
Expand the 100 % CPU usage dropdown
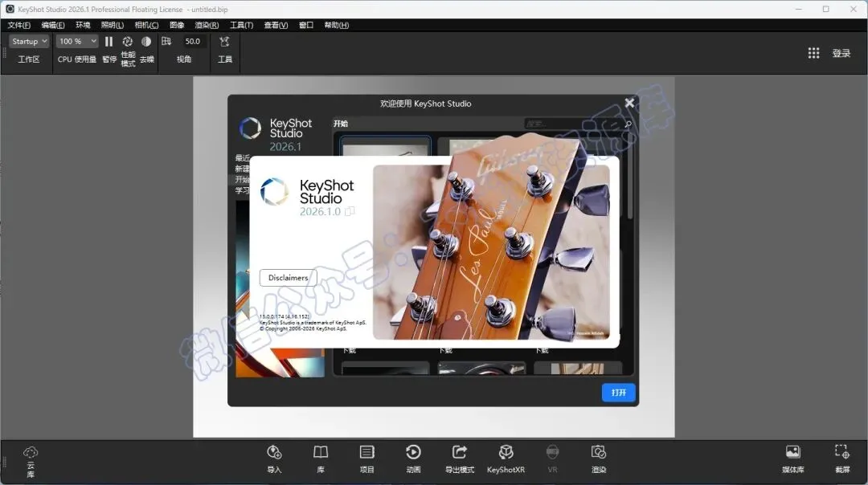click(x=77, y=42)
